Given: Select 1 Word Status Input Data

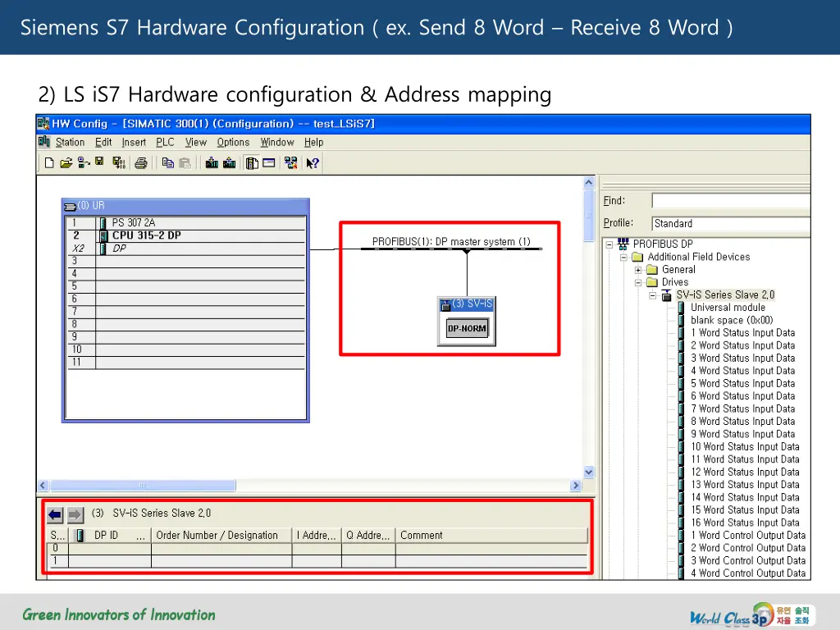Looking at the screenshot, I should pos(742,333).
